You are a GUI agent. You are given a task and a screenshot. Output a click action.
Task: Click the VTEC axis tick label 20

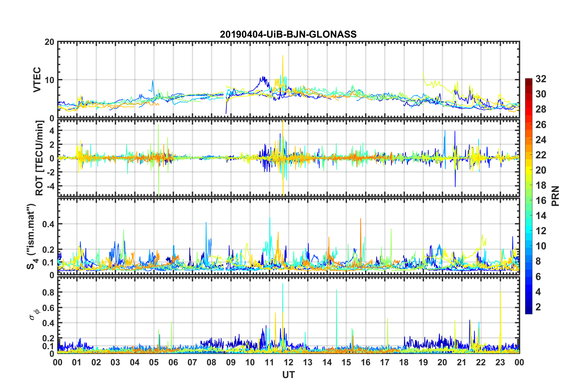(49, 42)
